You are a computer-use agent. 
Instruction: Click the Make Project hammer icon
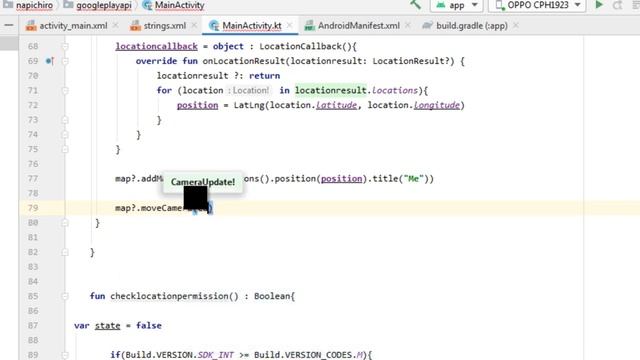coord(416,5)
